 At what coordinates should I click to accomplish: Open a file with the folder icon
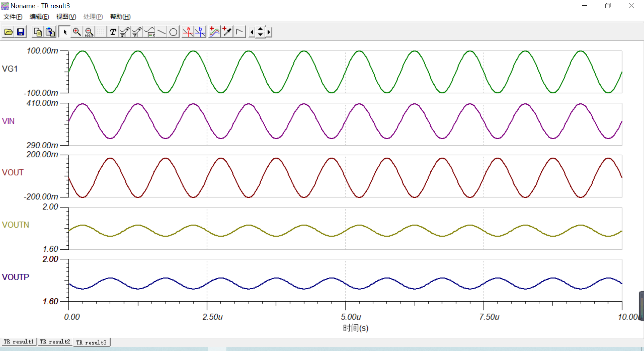[x=9, y=32]
